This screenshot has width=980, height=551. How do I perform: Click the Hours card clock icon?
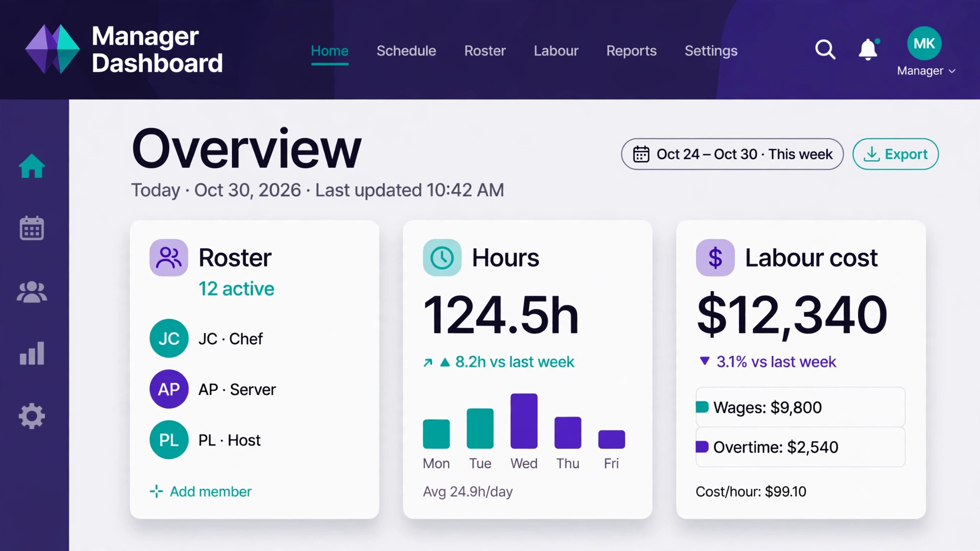(442, 258)
